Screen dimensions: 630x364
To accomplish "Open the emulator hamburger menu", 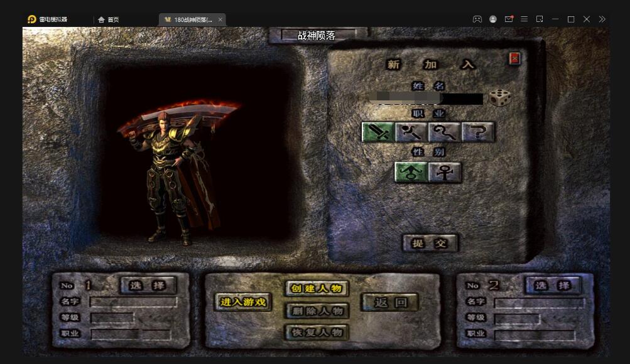I will [524, 19].
